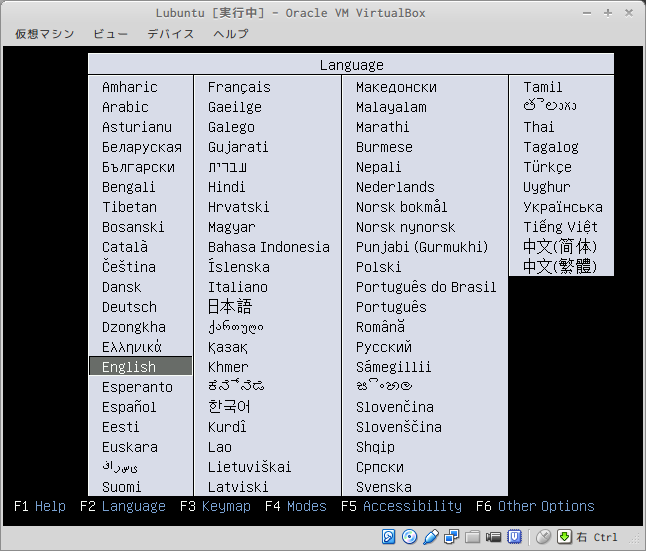646x551 pixels.
Task: Choose 日本語 from the language list
Action: tap(230, 307)
